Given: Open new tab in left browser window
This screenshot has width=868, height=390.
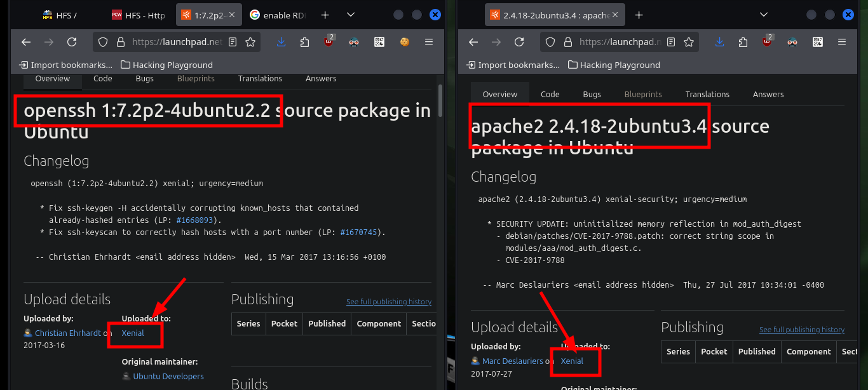Looking at the screenshot, I should (x=325, y=15).
